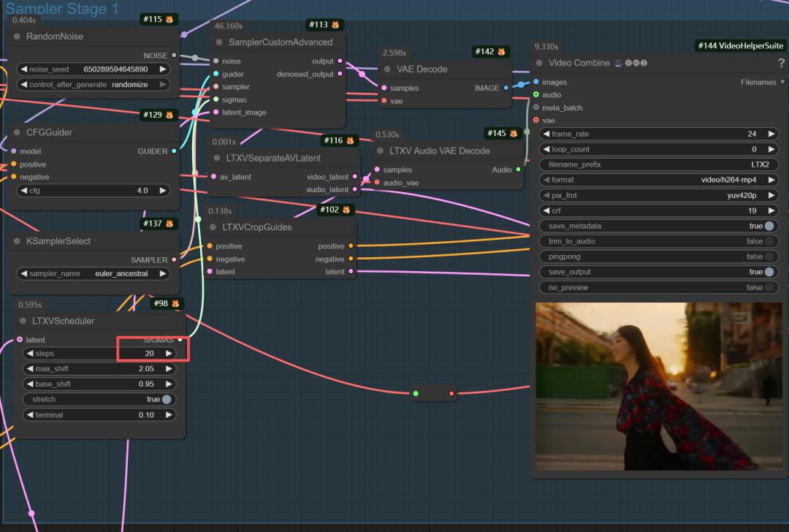Collapse the LTXVScheduler node using its title dot
Viewport: 789px width, 532px height.
[x=21, y=321]
